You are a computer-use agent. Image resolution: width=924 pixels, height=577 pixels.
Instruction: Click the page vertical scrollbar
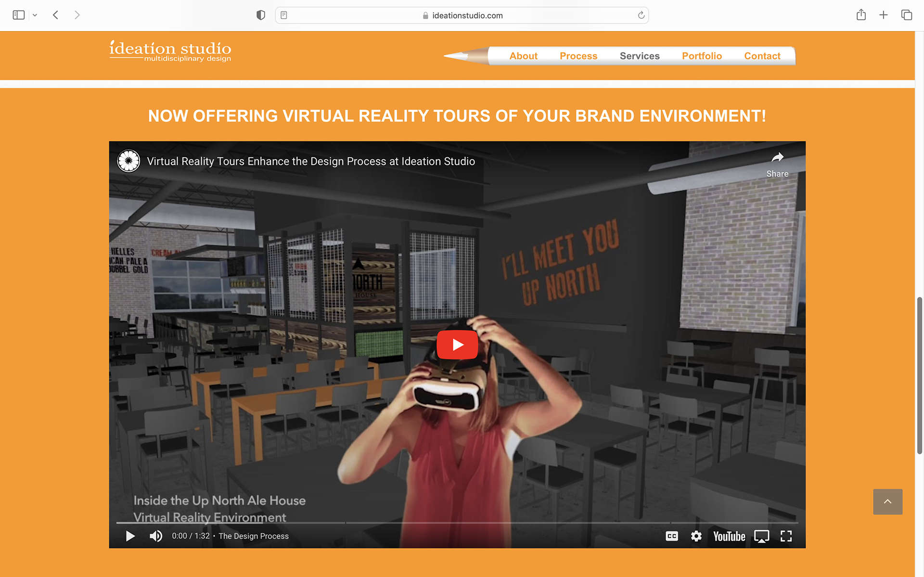coord(919,375)
